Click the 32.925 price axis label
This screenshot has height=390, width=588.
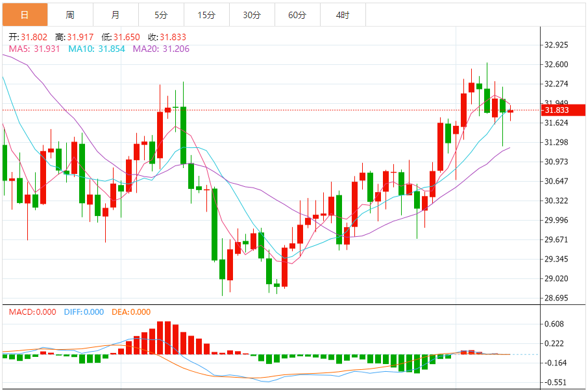[x=556, y=45]
